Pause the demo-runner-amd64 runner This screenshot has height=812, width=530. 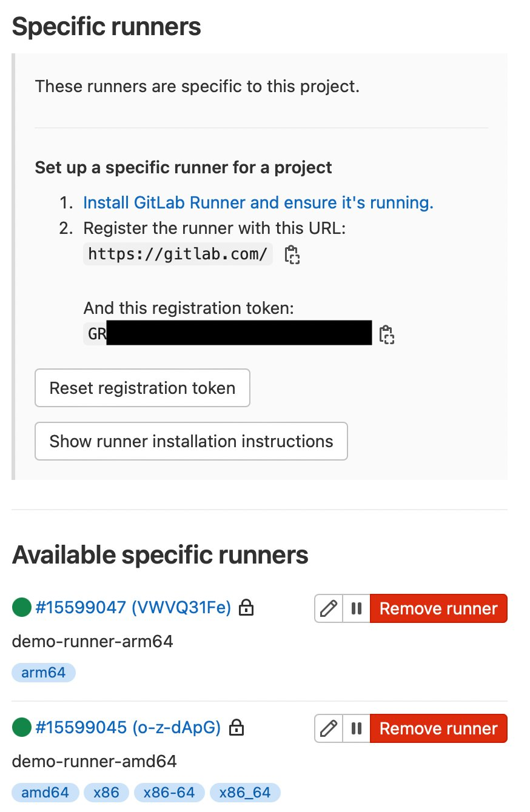(357, 728)
